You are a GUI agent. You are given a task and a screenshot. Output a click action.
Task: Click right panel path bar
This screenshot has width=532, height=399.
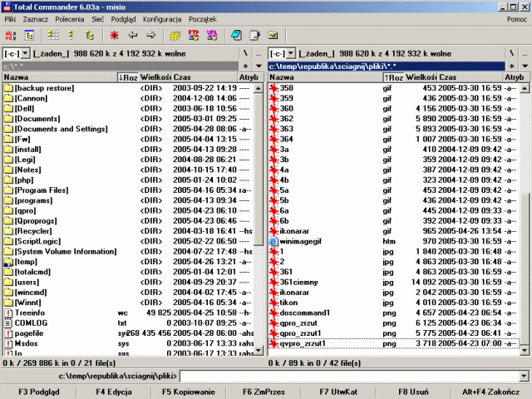pos(387,66)
